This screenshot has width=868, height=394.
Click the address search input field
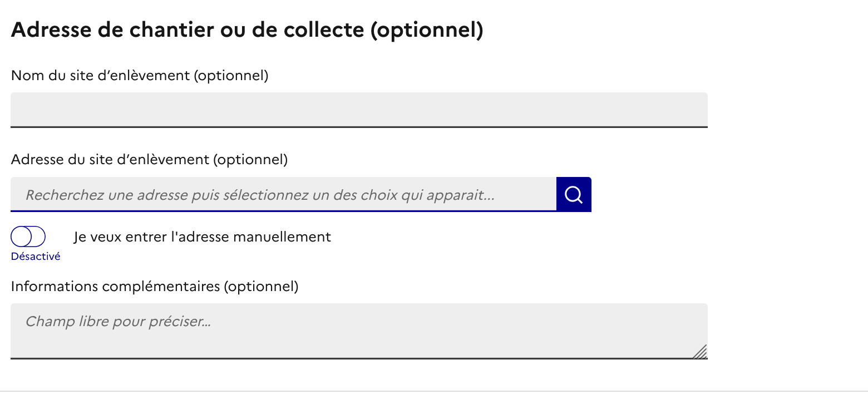coord(283,194)
